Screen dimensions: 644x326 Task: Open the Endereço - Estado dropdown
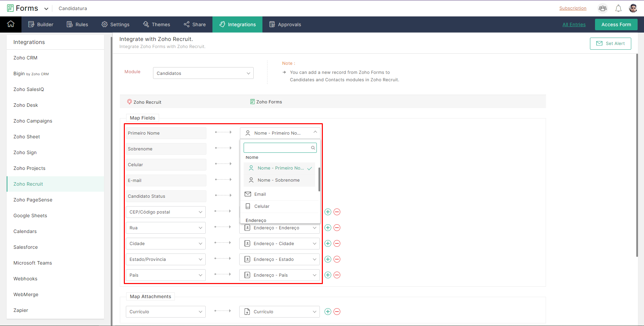(280, 259)
